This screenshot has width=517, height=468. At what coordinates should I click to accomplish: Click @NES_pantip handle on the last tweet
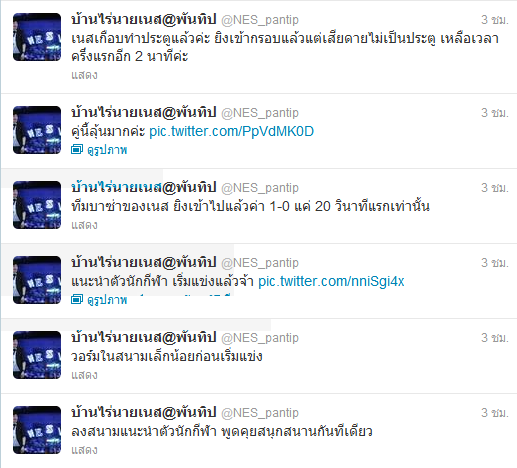(x=260, y=413)
